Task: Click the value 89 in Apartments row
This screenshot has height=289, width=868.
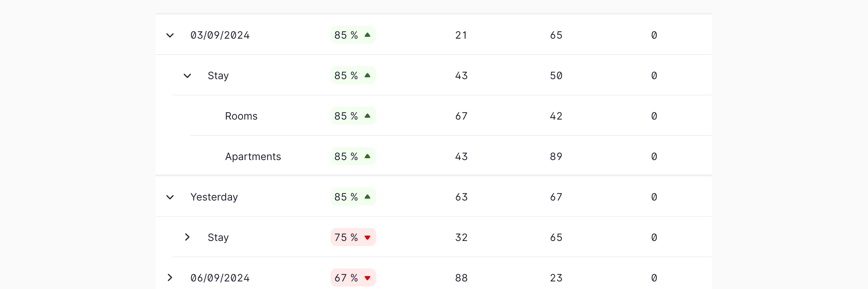Action: [556, 157]
